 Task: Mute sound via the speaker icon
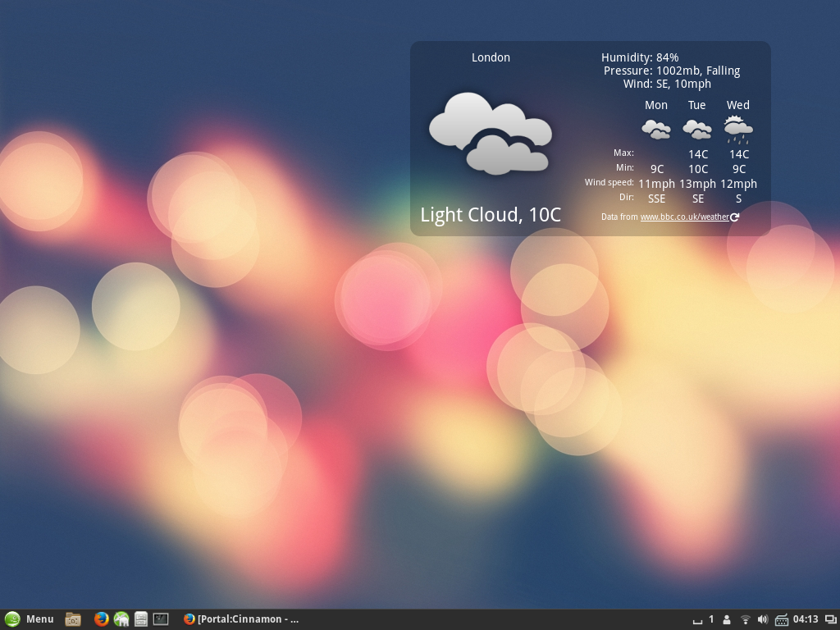[x=762, y=619]
